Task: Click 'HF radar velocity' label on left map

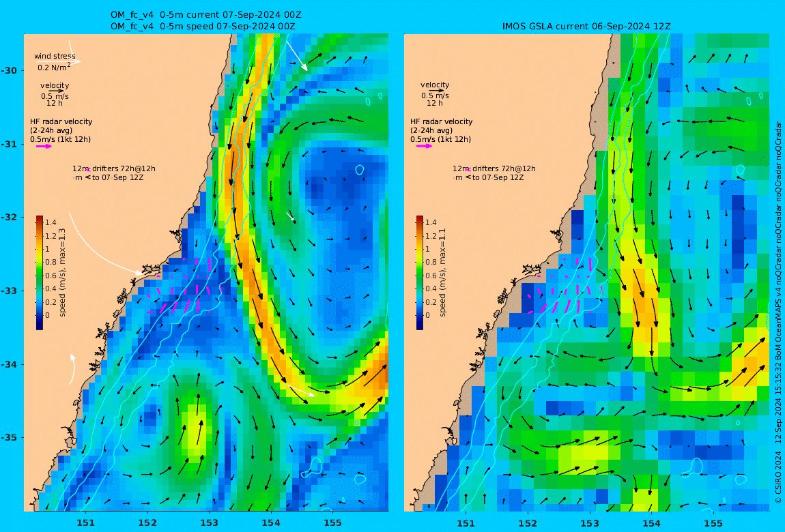Action: (61, 121)
